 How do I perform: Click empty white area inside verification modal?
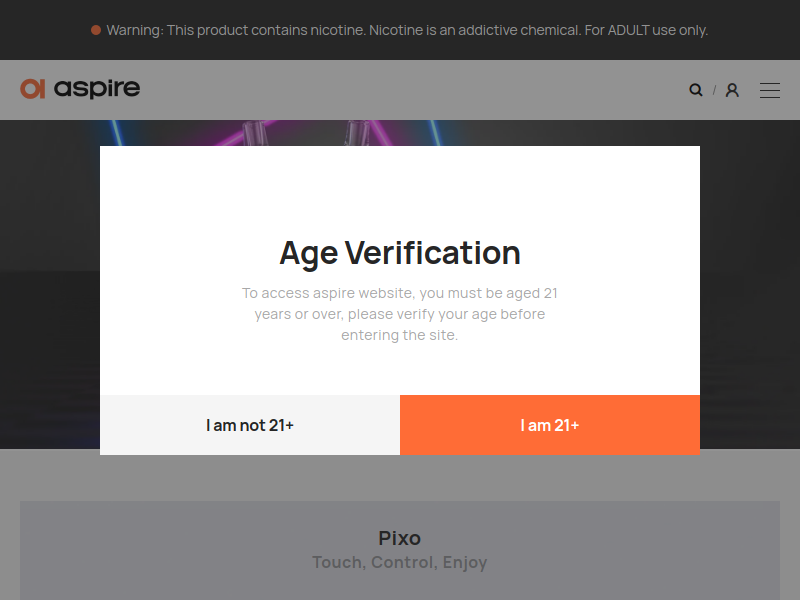[400, 190]
